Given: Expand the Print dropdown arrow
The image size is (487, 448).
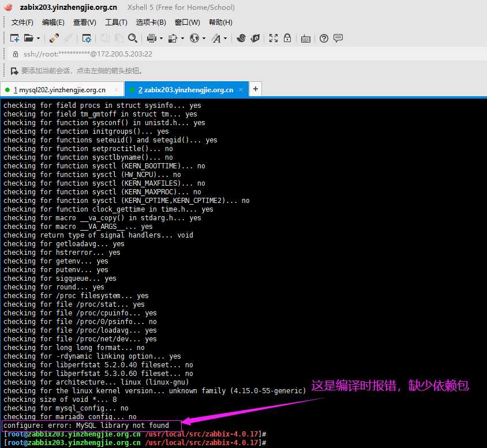Looking at the screenshot, I should [x=161, y=39].
